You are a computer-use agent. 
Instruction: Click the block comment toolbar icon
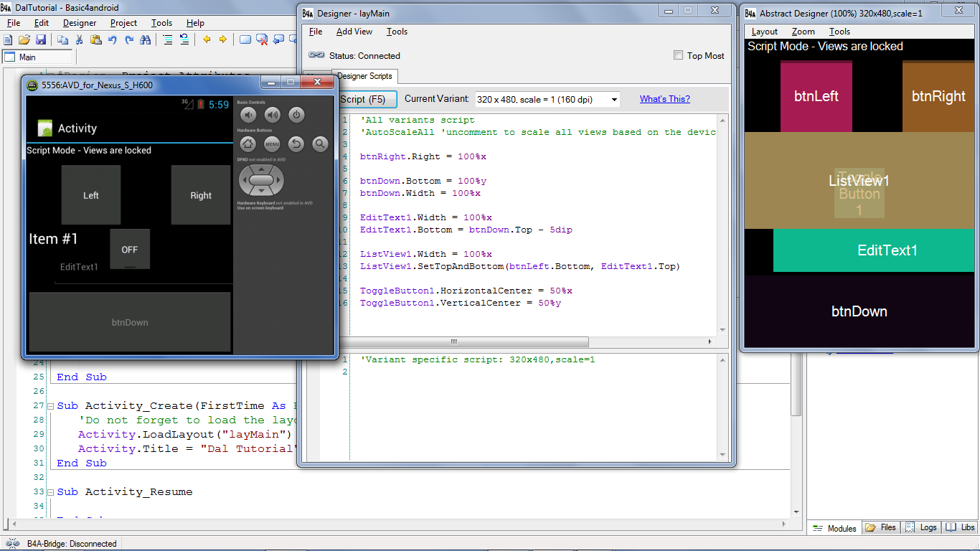(245, 39)
